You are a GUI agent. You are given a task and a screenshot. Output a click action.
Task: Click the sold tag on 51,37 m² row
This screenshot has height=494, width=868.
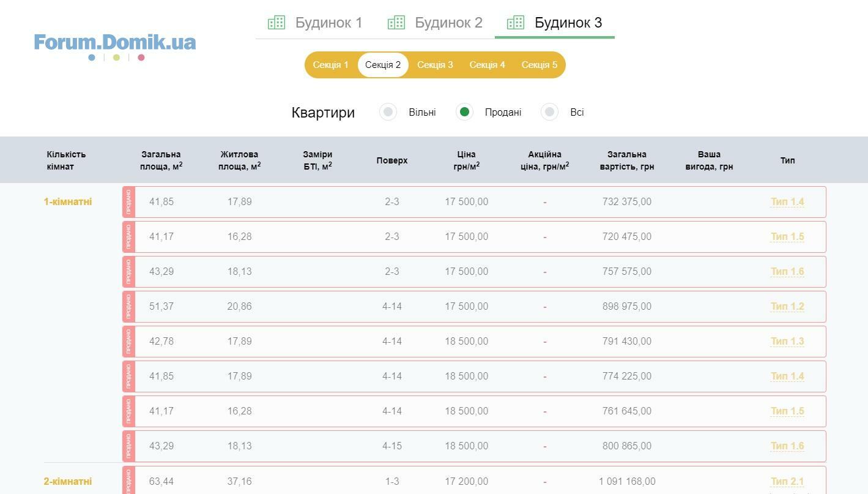(x=128, y=307)
